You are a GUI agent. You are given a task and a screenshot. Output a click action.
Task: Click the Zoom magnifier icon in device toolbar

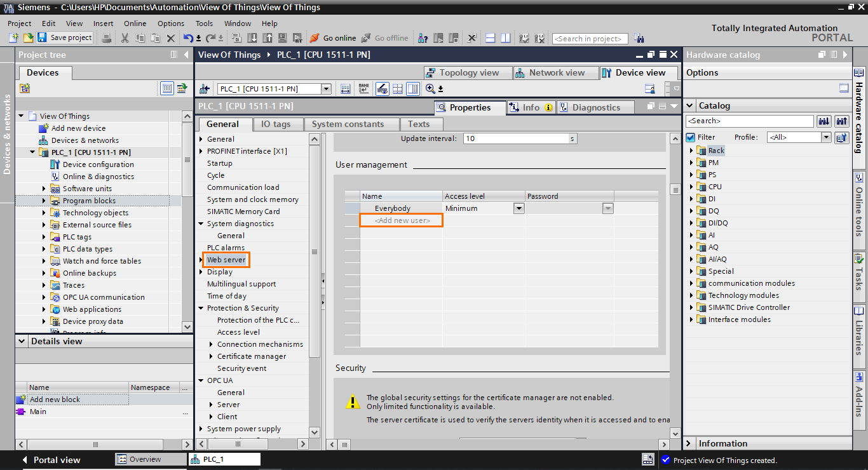pos(430,89)
